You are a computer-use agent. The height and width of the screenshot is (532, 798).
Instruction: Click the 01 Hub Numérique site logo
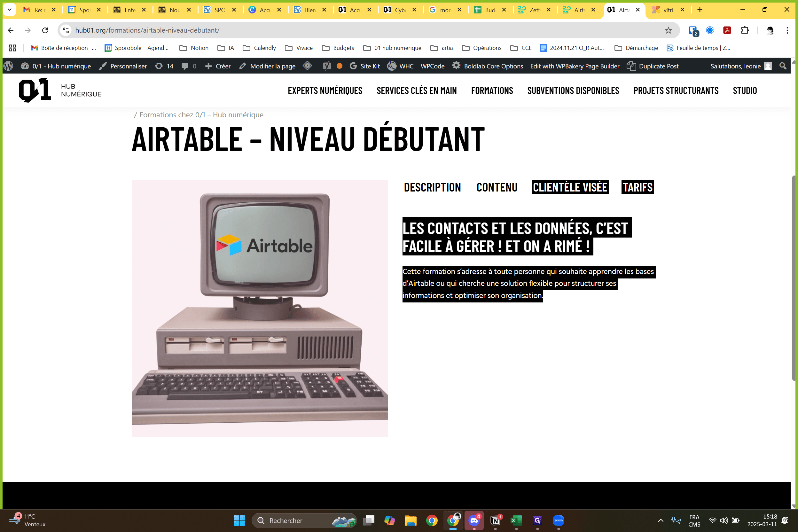pos(60,90)
